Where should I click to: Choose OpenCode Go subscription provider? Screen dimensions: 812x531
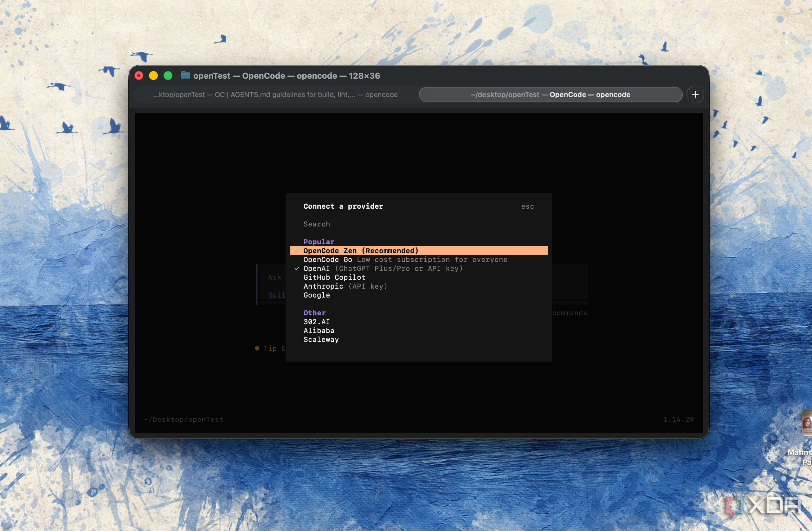point(419,259)
